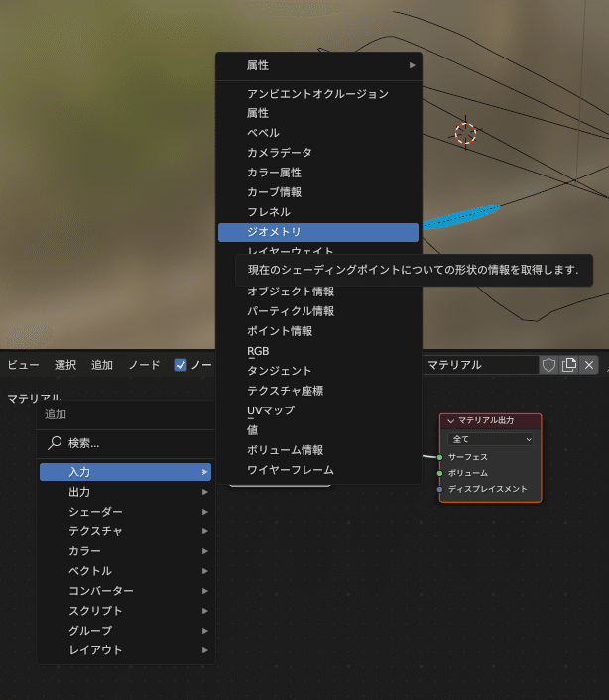Click the duplicate material icon
Viewport: 609px width, 700px height.
(x=569, y=365)
